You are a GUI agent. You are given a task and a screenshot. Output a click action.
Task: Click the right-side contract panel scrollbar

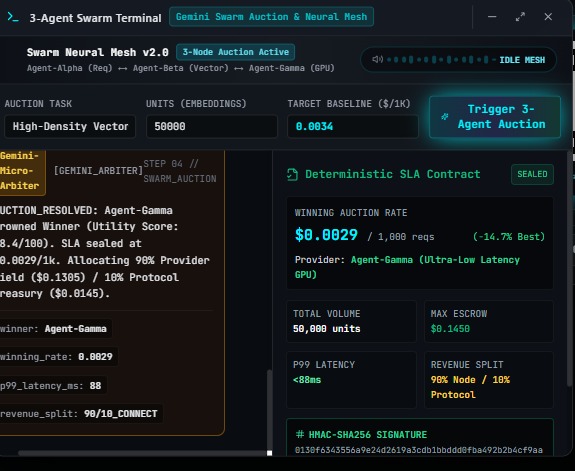569,270
